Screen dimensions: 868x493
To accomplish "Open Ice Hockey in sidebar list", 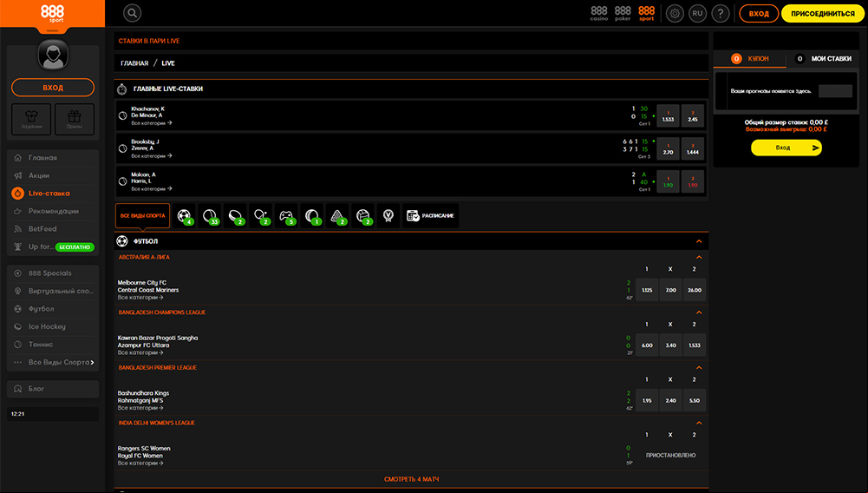I will 53,326.
